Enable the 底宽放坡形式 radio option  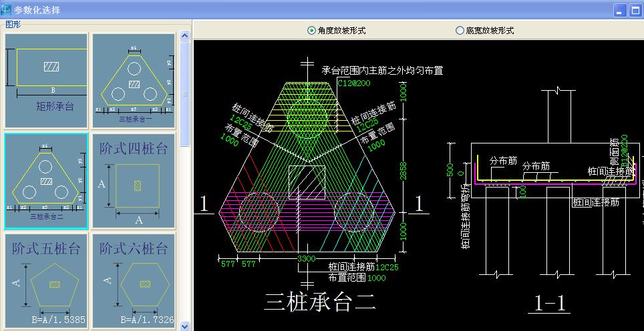click(x=484, y=30)
